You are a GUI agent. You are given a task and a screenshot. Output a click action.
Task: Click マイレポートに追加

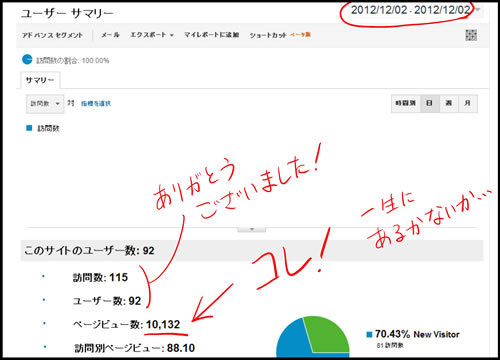(212, 35)
